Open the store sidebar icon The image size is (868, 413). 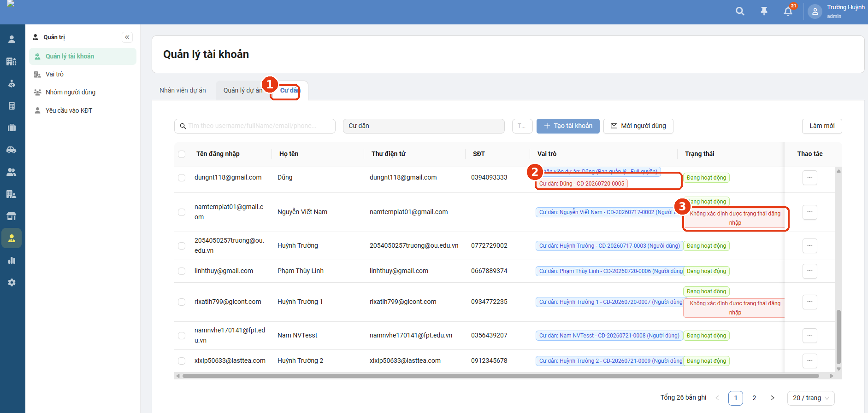[12, 216]
